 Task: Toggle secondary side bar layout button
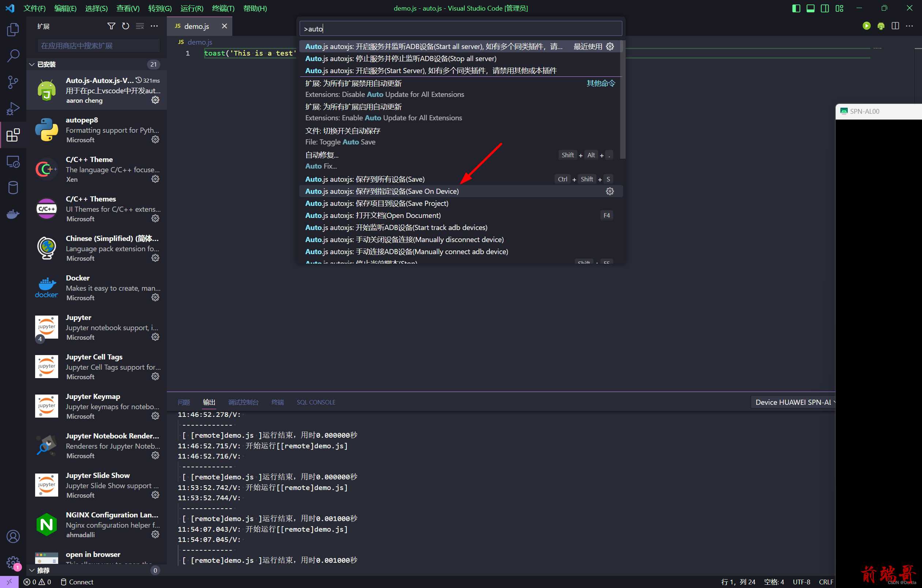[825, 8]
